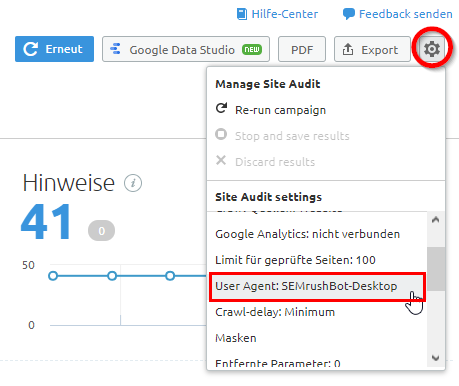The image size is (459, 386).
Task: Click the settings list scroll-up arrow
Action: click(x=435, y=220)
